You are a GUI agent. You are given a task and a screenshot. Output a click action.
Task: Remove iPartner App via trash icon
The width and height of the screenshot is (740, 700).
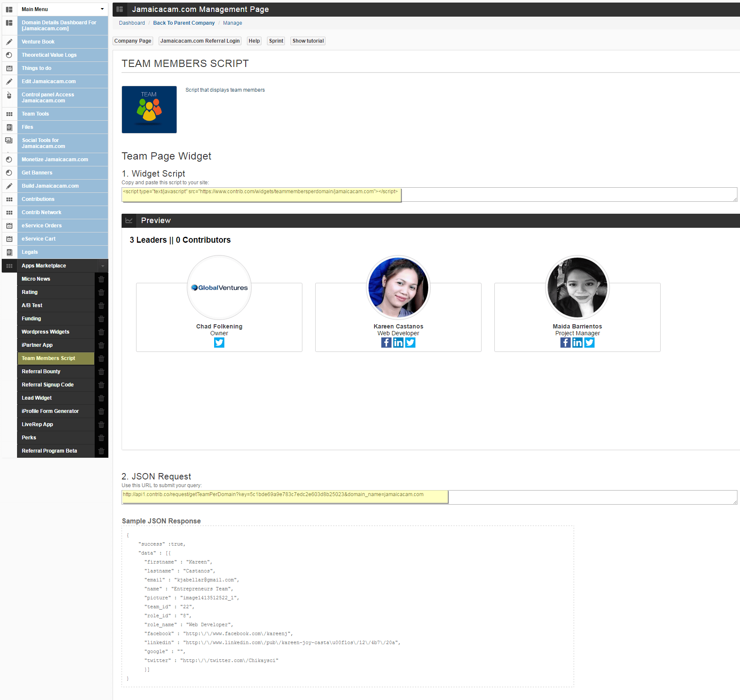point(101,345)
